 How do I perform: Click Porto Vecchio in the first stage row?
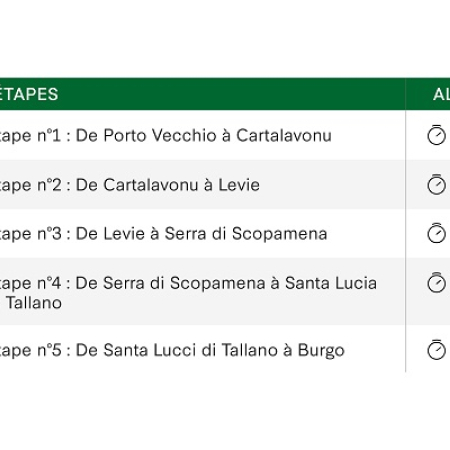pyautogui.click(x=160, y=135)
